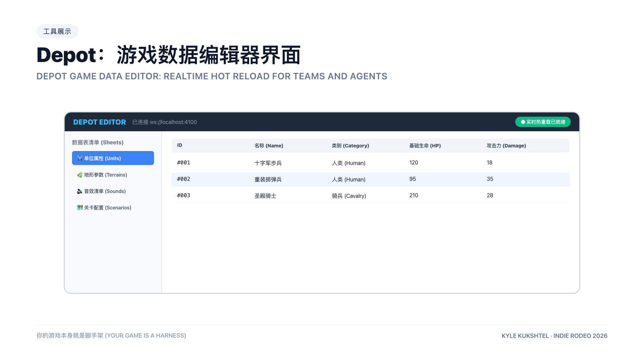This screenshot has width=644, height=361.
Task: Click the 人类 (Human) category in row #002
Action: click(349, 179)
